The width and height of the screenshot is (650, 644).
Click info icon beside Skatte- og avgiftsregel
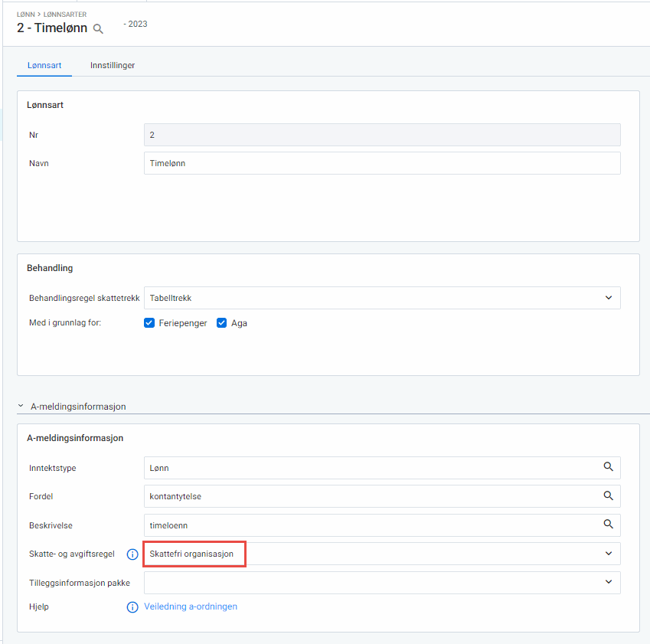click(132, 554)
